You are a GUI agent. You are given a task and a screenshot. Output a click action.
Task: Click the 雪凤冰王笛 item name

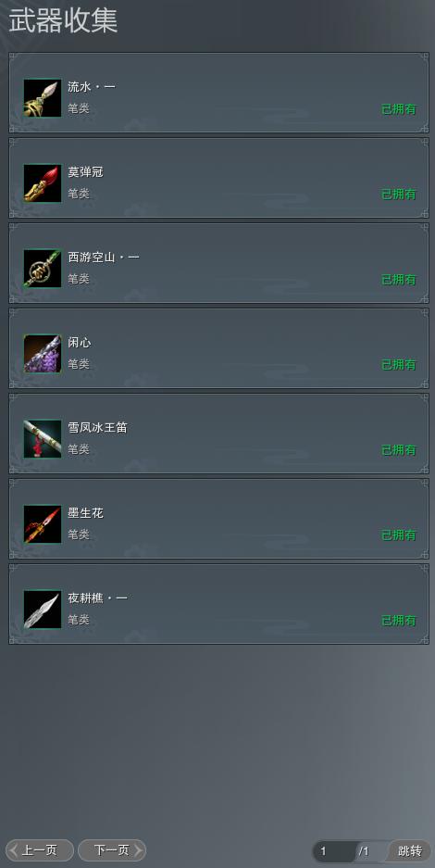click(98, 428)
